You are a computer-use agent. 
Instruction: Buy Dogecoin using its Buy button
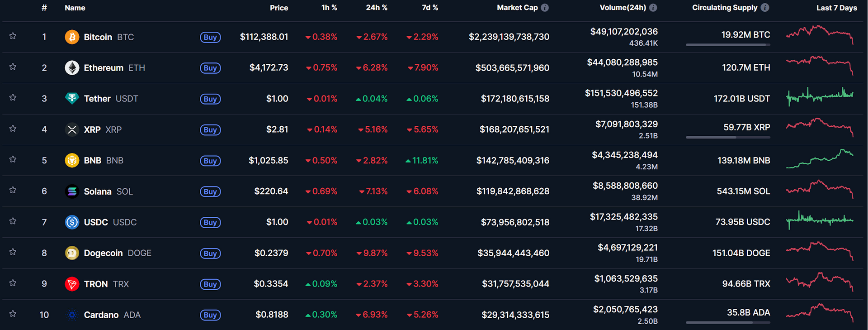click(x=210, y=253)
